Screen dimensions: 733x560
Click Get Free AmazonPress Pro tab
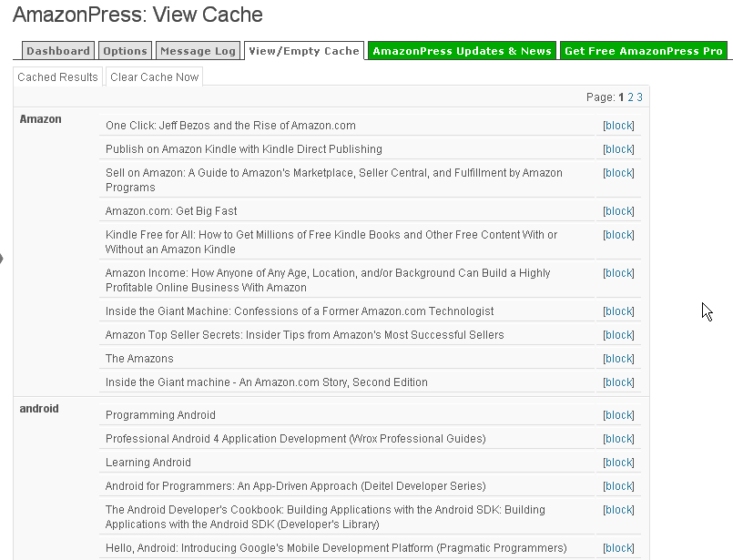click(643, 50)
